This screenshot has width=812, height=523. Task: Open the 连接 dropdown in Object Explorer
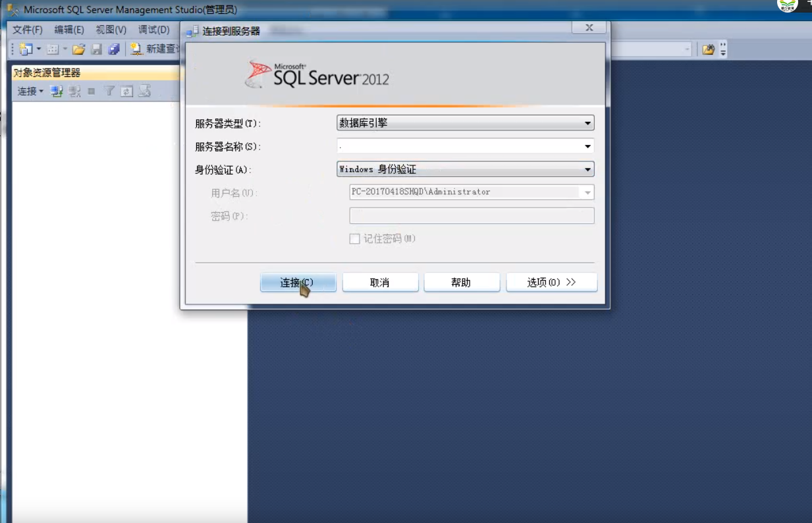click(x=30, y=92)
